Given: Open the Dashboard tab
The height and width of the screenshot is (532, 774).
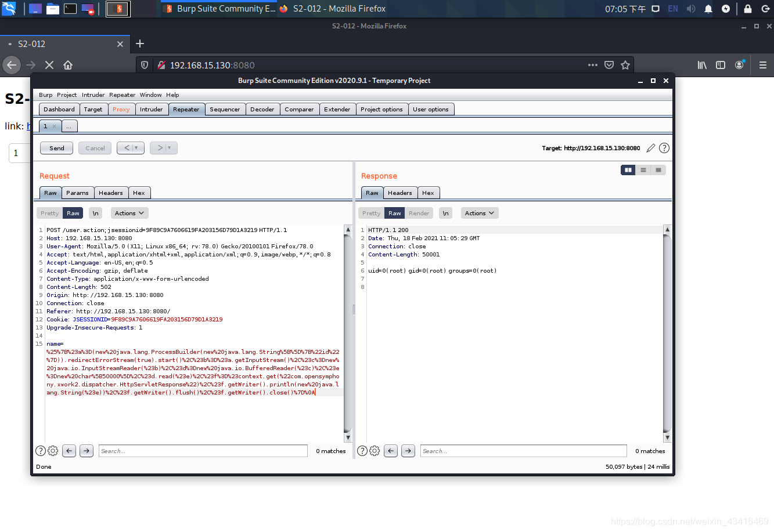Looking at the screenshot, I should [59, 109].
